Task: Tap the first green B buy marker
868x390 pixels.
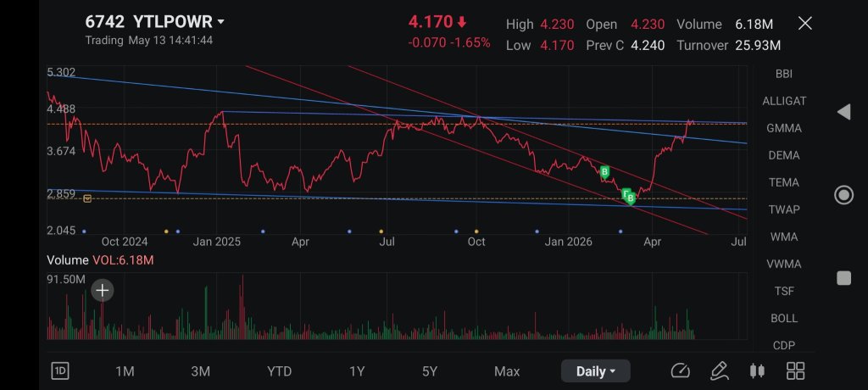Action: click(x=604, y=172)
